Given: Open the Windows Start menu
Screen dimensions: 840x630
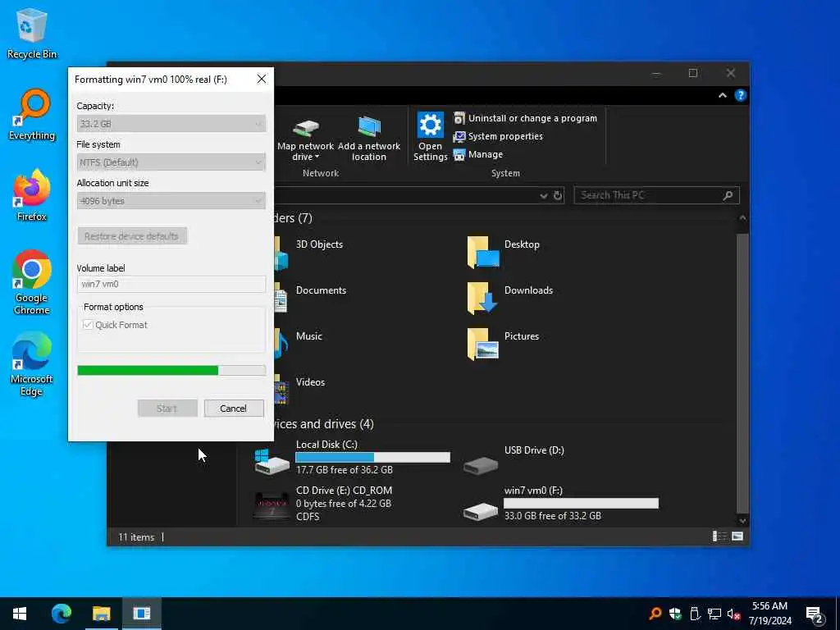Looking at the screenshot, I should pyautogui.click(x=20, y=614).
